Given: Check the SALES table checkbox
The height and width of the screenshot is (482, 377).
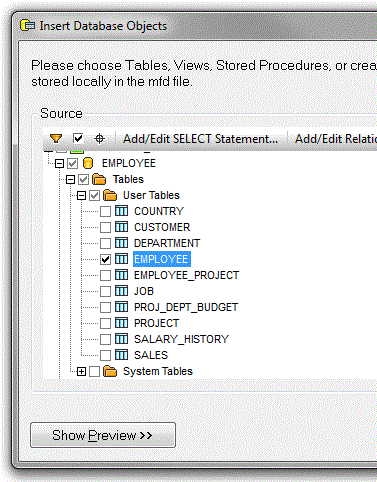Looking at the screenshot, I should coord(105,355).
